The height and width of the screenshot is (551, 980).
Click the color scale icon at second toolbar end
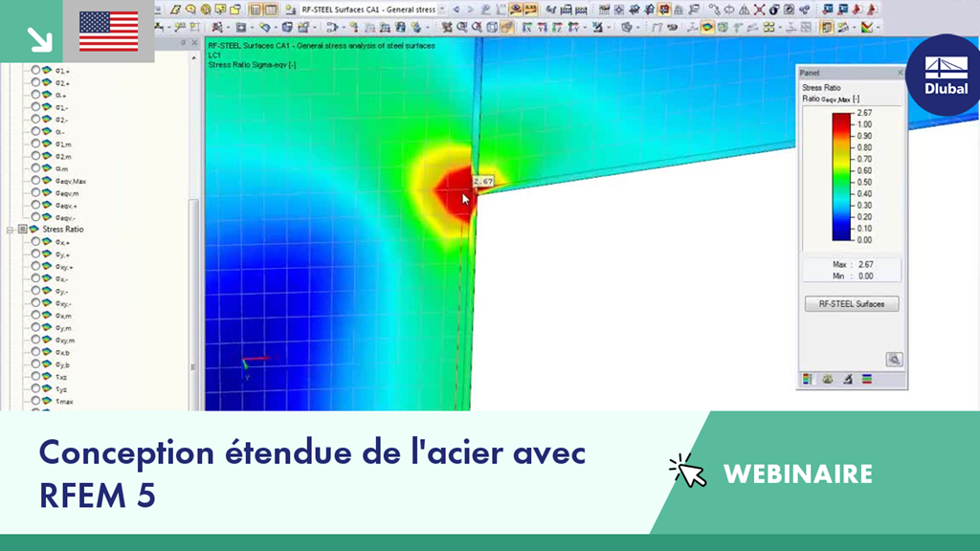pyautogui.click(x=867, y=27)
